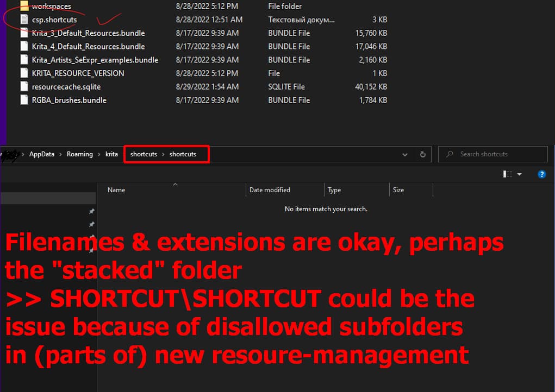
Task: Expand breadcrumb chevron after AppData
Action: (60, 154)
